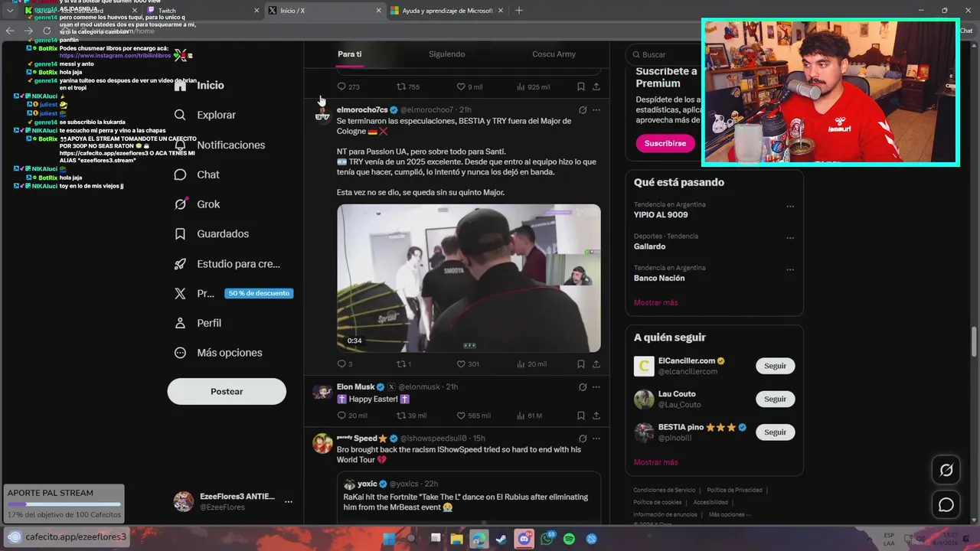This screenshot has width=980, height=551.
Task: Close the Inicio / X browser tab
Action: point(378,11)
